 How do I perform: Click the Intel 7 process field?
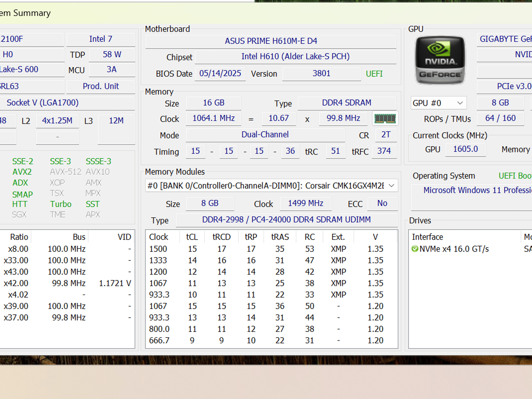pyautogui.click(x=101, y=39)
